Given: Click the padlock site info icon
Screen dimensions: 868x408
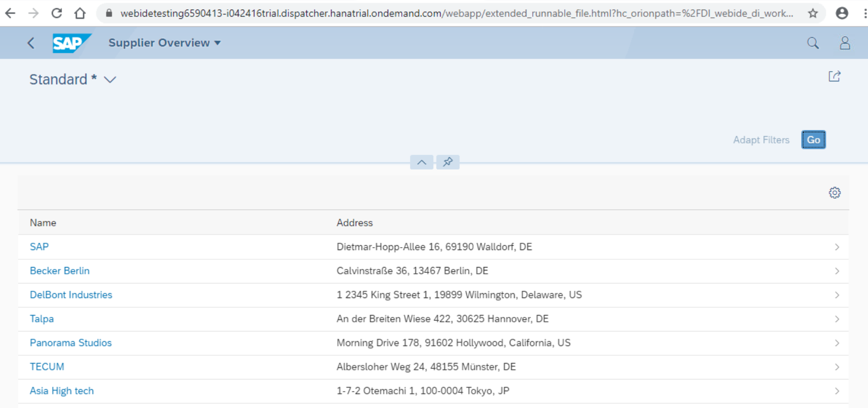Looking at the screenshot, I should coord(109,13).
